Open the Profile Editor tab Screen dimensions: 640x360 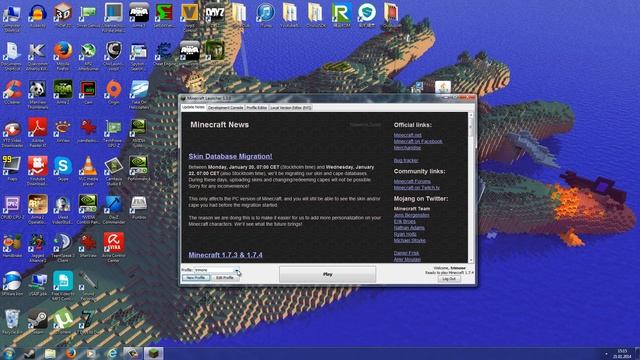256,108
